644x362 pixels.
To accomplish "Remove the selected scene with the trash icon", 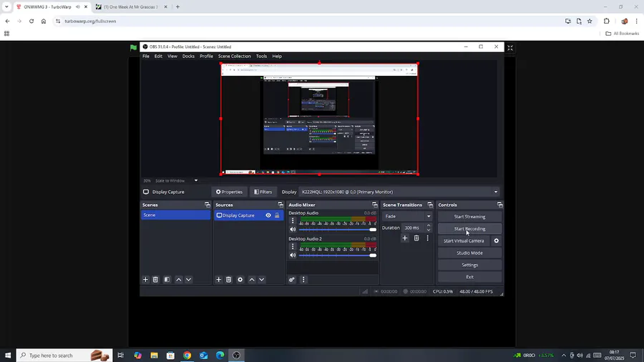I will point(155,280).
